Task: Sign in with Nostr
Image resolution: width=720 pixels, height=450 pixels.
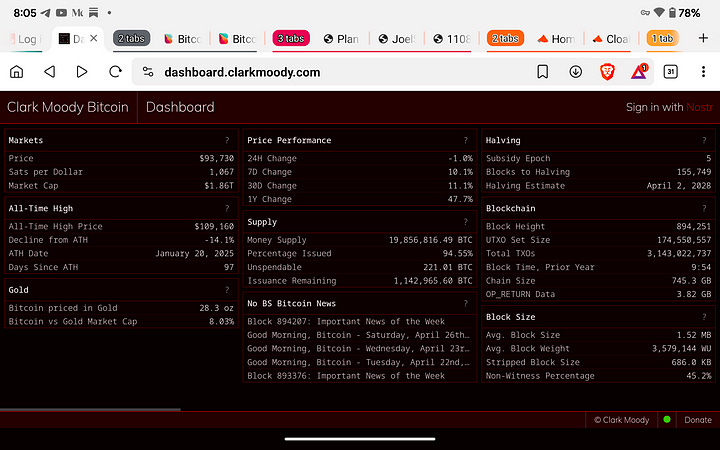Action: (669, 107)
